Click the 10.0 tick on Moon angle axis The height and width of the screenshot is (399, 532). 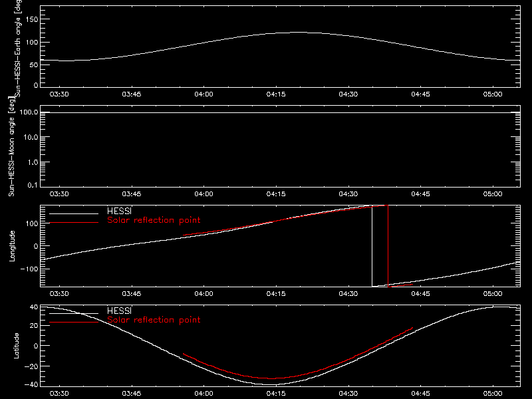[x=31, y=137]
